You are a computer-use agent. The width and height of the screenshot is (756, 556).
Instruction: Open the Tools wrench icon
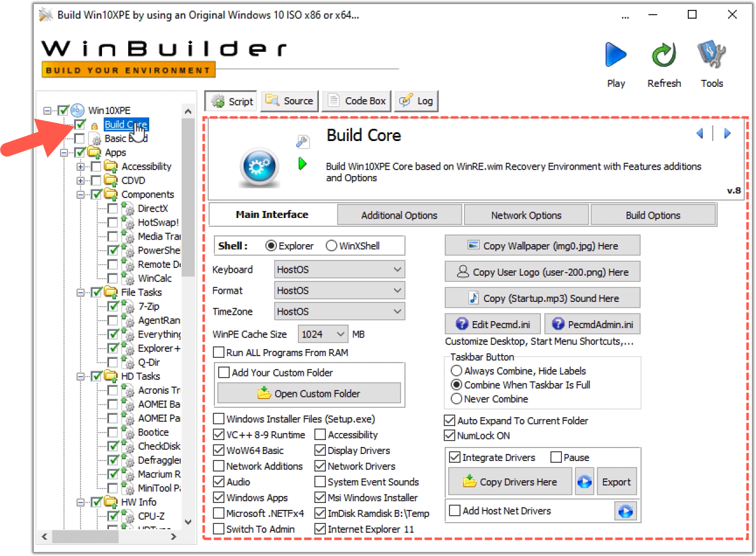(x=711, y=55)
